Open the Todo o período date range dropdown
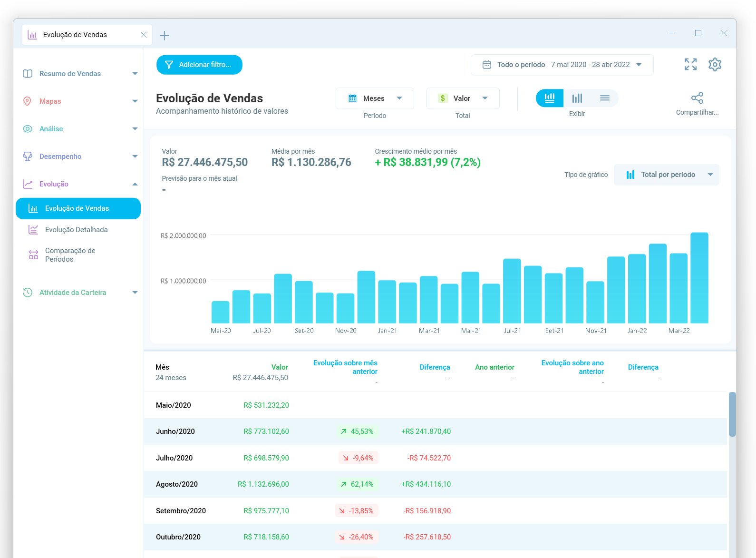Viewport: 756px width, 558px height. [x=562, y=65]
